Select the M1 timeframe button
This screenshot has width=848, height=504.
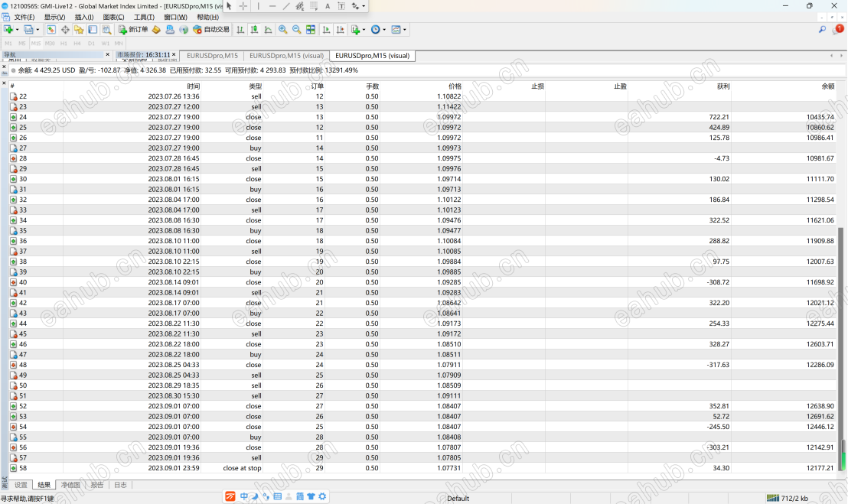pyautogui.click(x=8, y=44)
